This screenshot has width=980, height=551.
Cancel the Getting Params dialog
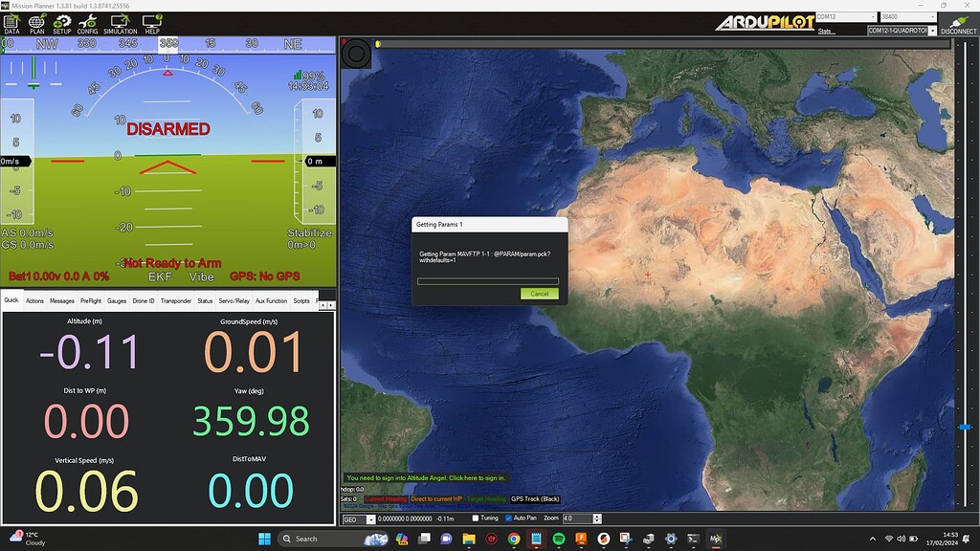pyautogui.click(x=539, y=294)
